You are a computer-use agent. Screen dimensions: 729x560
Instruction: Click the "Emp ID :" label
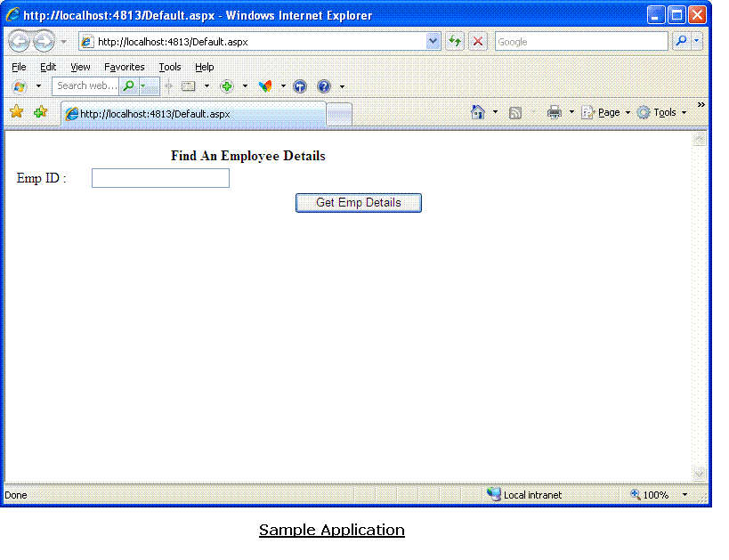point(41,178)
